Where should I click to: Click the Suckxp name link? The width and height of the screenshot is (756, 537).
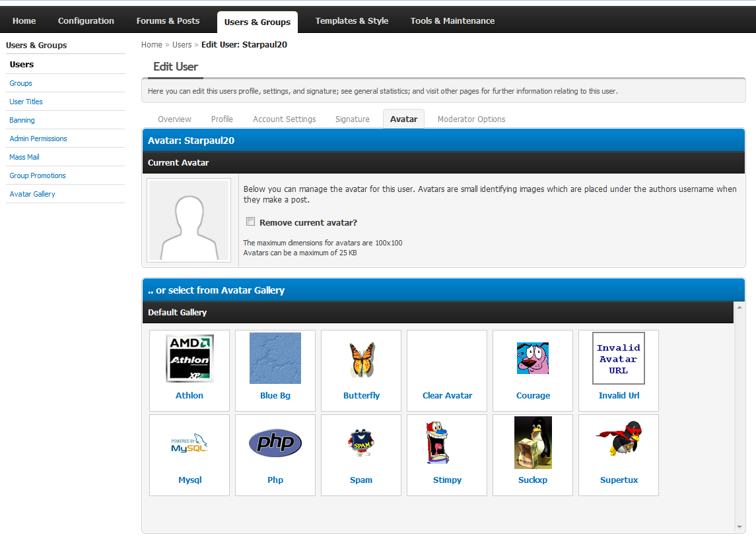(x=533, y=480)
